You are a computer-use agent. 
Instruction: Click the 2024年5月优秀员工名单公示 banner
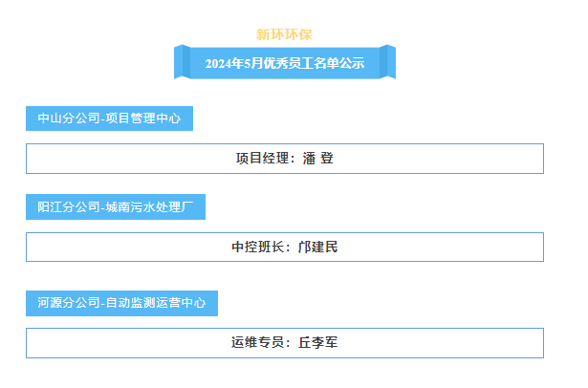coord(285,62)
